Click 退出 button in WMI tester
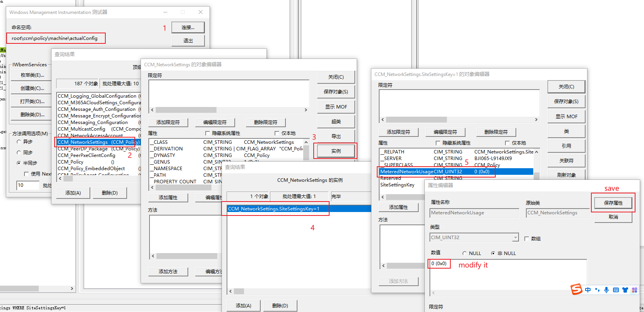This screenshot has height=312, width=644. click(188, 41)
